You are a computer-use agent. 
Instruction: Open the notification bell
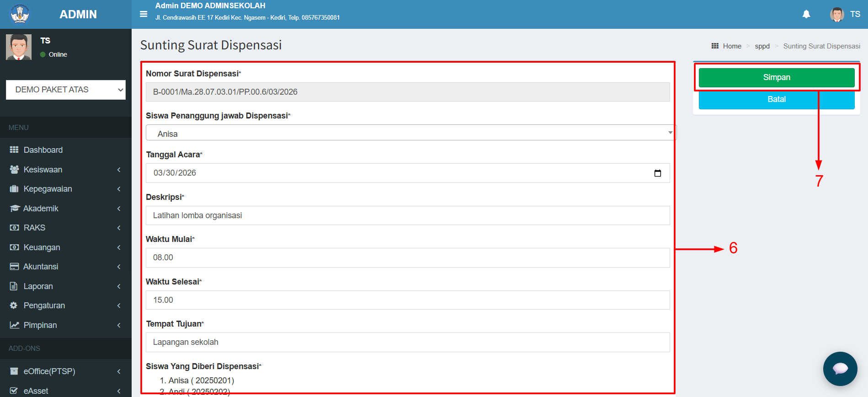[x=806, y=14]
